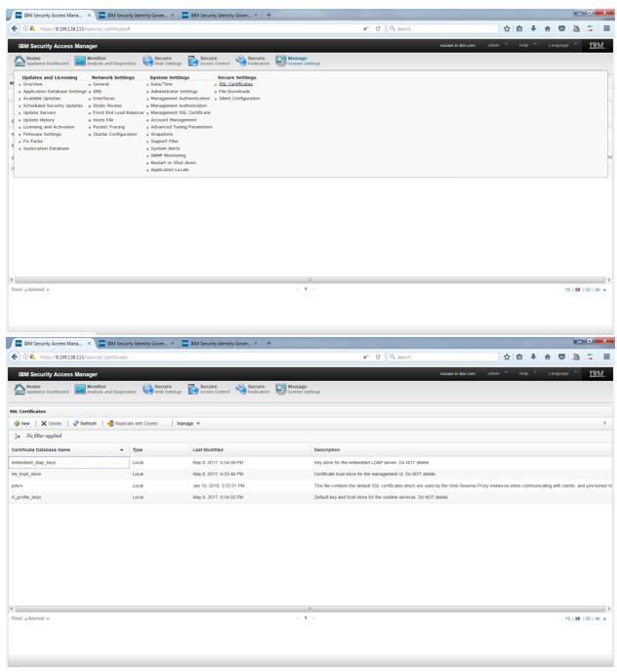Open Manage System Settings icon in lower window
Screen dimensions: 617x672
tap(281, 389)
